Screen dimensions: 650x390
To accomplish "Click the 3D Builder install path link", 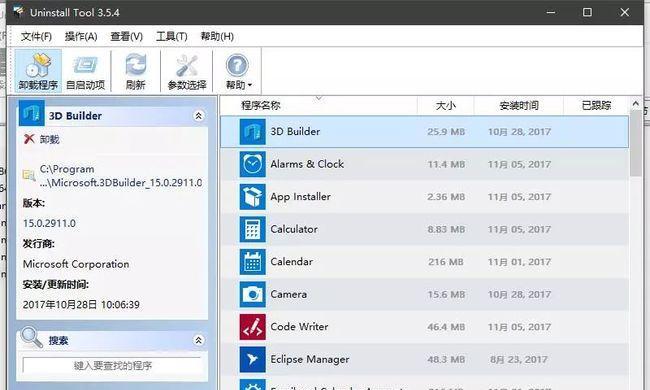I will pos(121,176).
